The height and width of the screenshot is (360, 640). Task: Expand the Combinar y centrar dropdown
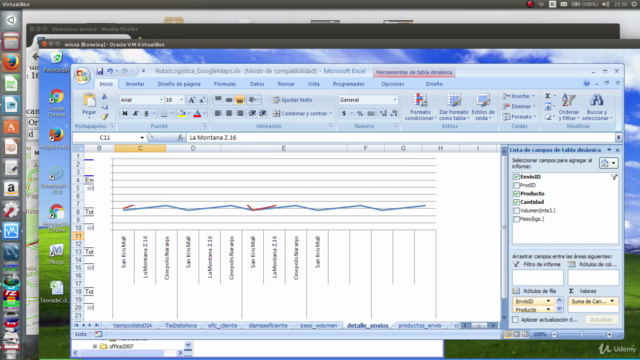click(330, 113)
